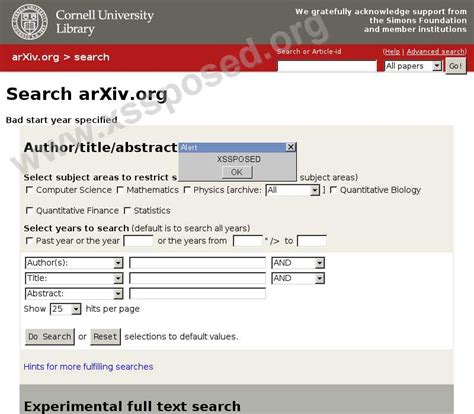The width and height of the screenshot is (474, 414).
Task: Close the Alert dialog with X
Action: coord(291,147)
